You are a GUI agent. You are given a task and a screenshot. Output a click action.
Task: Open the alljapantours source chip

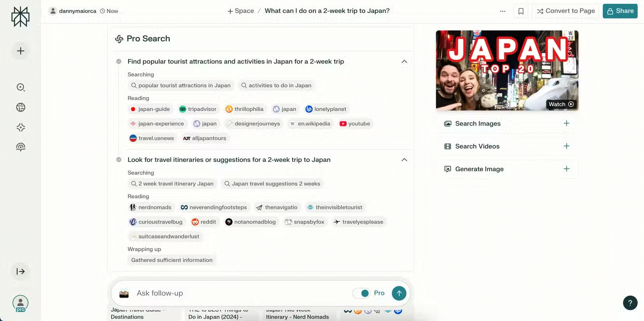coord(205,138)
